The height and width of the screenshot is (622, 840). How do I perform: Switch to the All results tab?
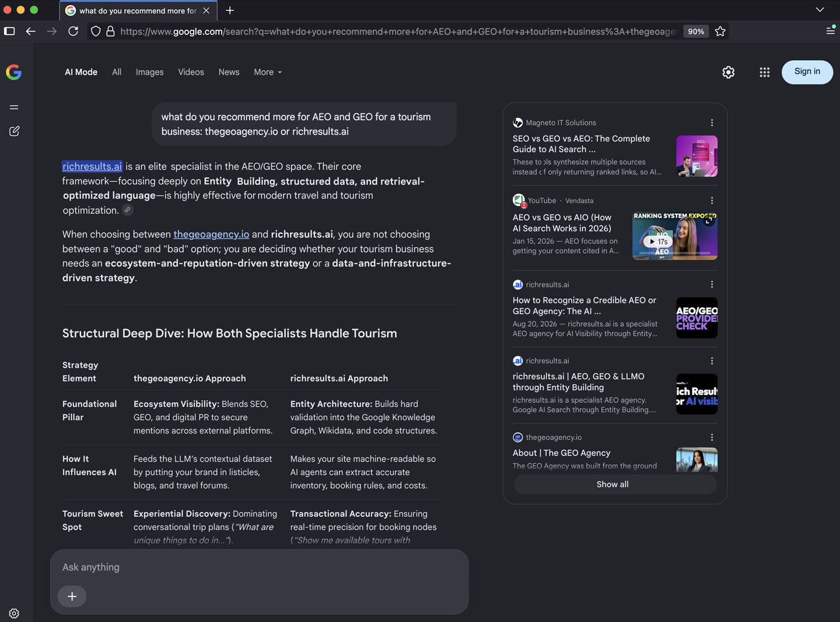click(117, 72)
